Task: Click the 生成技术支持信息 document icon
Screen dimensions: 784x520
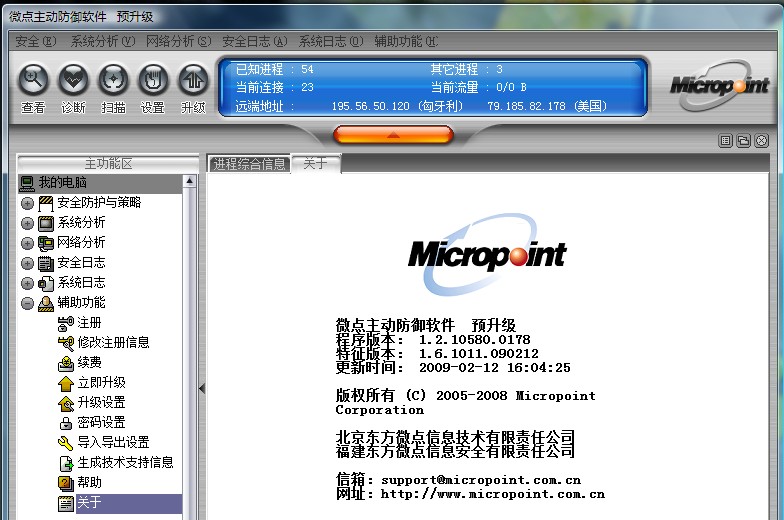Action: 66,464
